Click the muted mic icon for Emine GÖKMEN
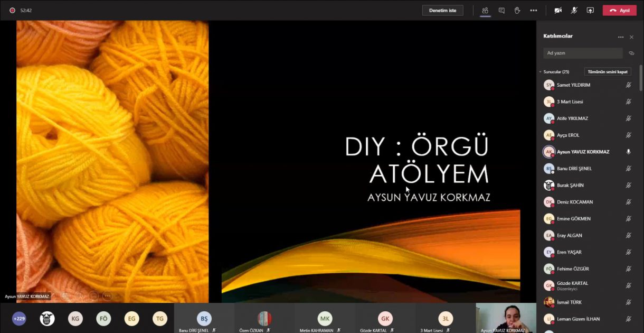 (x=628, y=219)
